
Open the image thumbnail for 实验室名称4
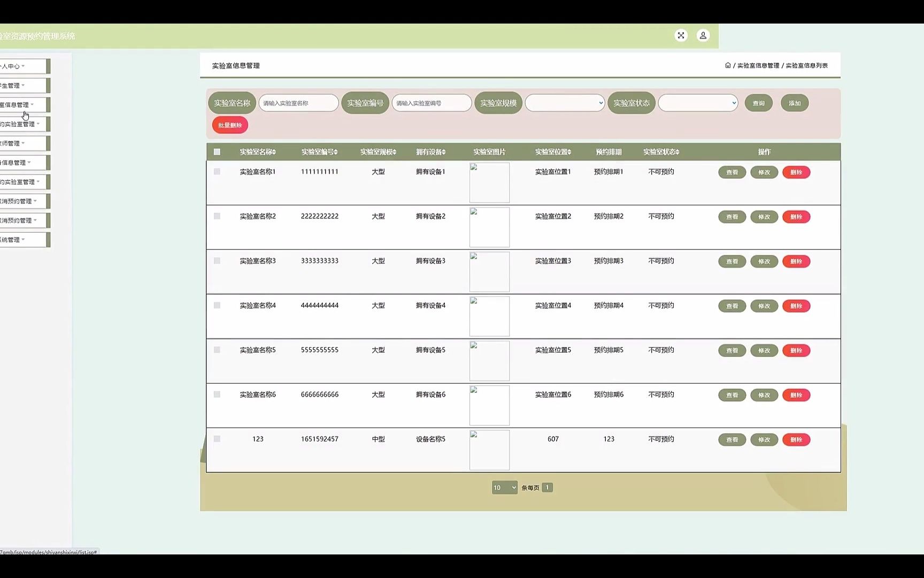click(x=489, y=316)
